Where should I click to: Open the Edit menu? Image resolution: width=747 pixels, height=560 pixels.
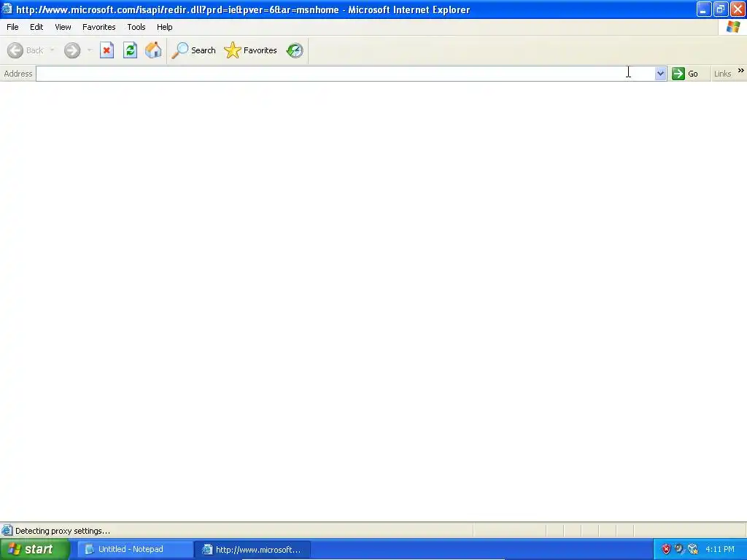coord(36,27)
